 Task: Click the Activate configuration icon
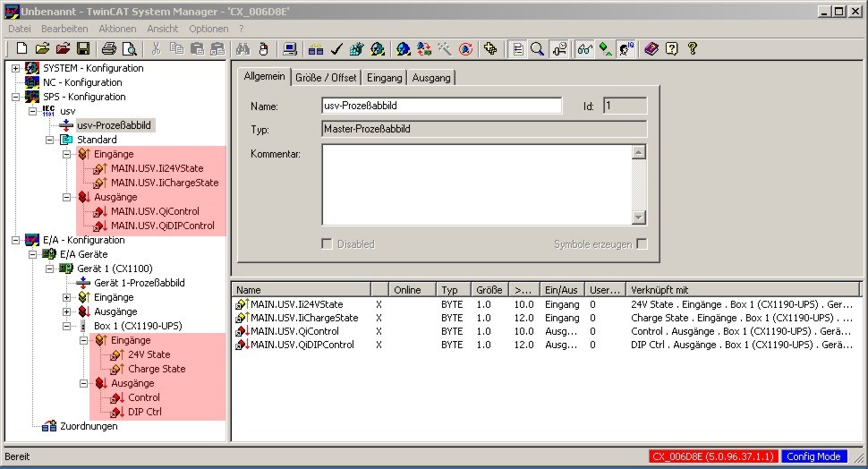[x=356, y=48]
